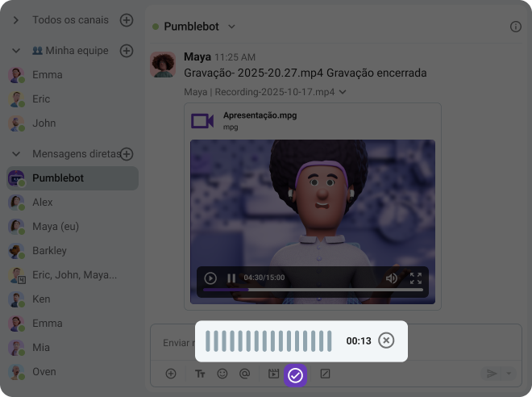Screen dimensions: 532x397
Task: Click the video clip recording icon
Action: coord(273,374)
